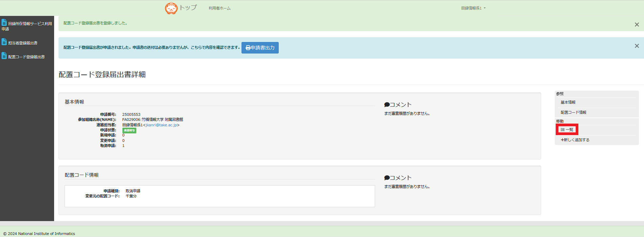Click the application number 25005553
644x237 pixels.
pyautogui.click(x=131, y=114)
